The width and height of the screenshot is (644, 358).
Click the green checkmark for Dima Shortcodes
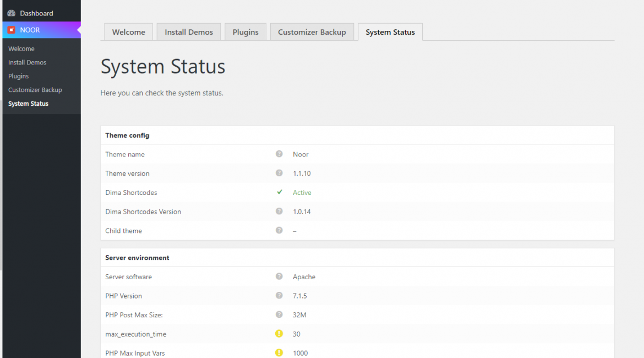click(279, 192)
